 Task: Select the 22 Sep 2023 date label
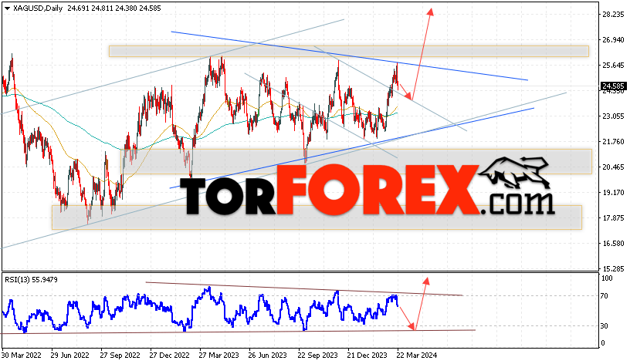coord(318,356)
